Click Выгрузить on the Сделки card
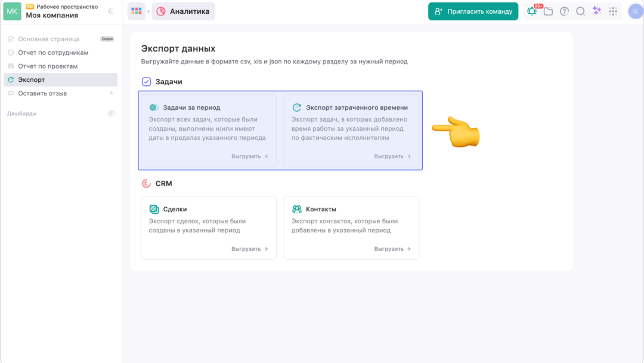The height and width of the screenshot is (363, 644). pyautogui.click(x=250, y=249)
